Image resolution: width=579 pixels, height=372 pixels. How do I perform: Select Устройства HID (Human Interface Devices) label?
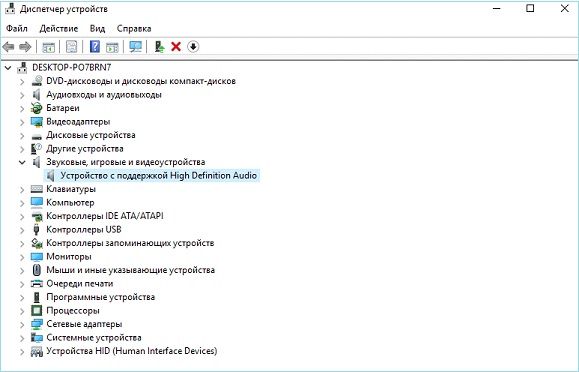coord(132,351)
